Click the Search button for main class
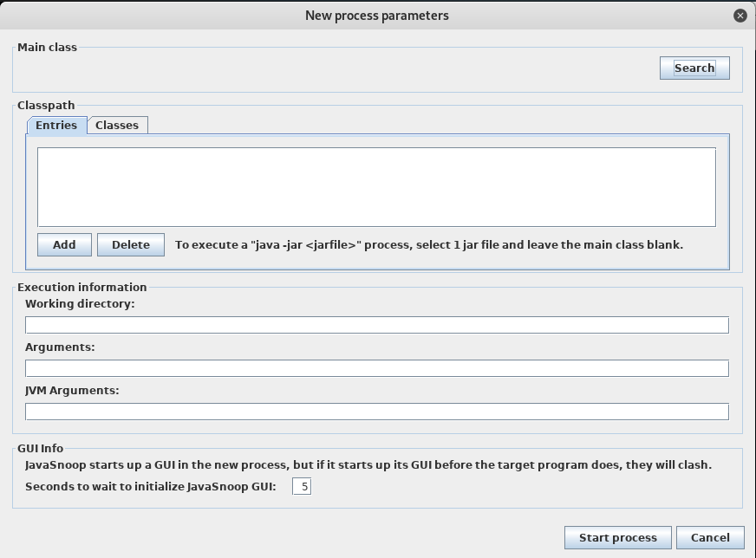 694,68
